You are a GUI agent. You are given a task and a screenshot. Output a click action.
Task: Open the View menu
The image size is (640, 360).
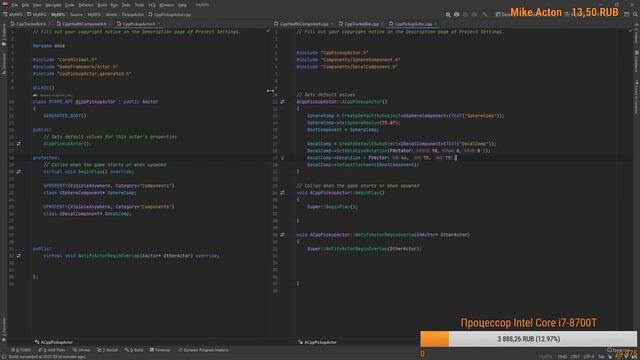(x=37, y=5)
